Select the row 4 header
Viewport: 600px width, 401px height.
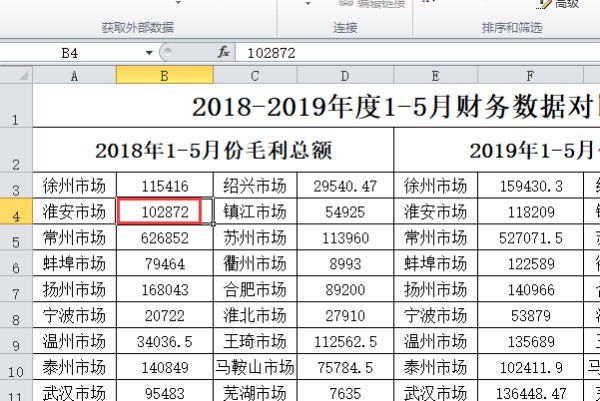tap(16, 211)
